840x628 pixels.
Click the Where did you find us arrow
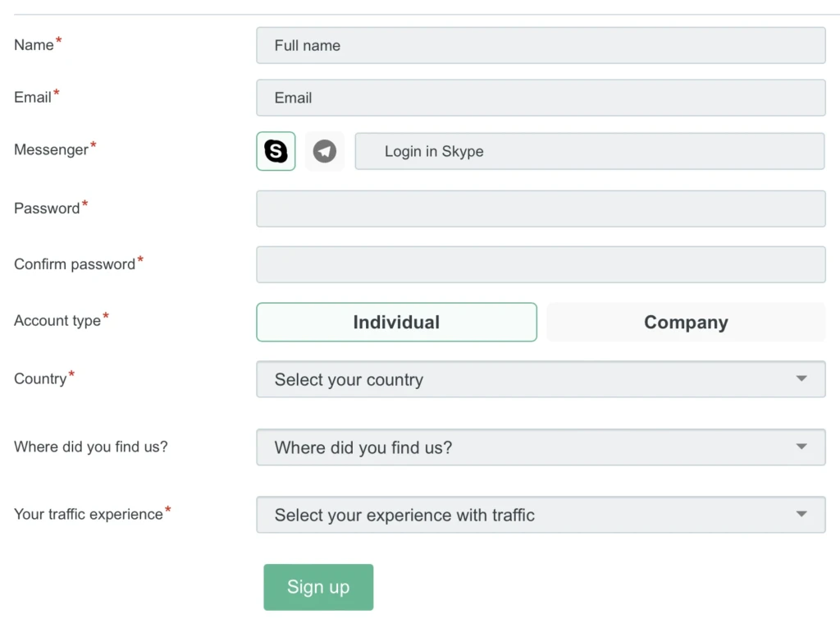(x=801, y=447)
